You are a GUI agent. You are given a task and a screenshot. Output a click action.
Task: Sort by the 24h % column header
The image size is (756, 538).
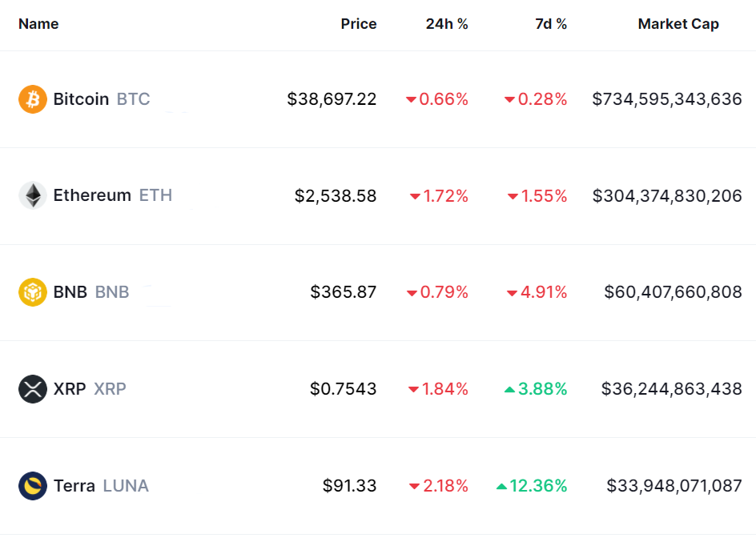point(447,24)
